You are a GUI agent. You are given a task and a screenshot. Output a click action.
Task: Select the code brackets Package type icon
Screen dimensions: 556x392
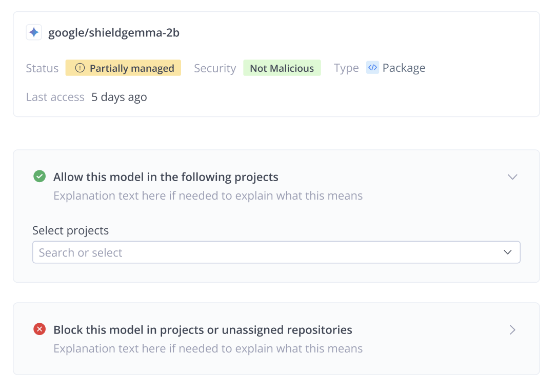(x=372, y=67)
